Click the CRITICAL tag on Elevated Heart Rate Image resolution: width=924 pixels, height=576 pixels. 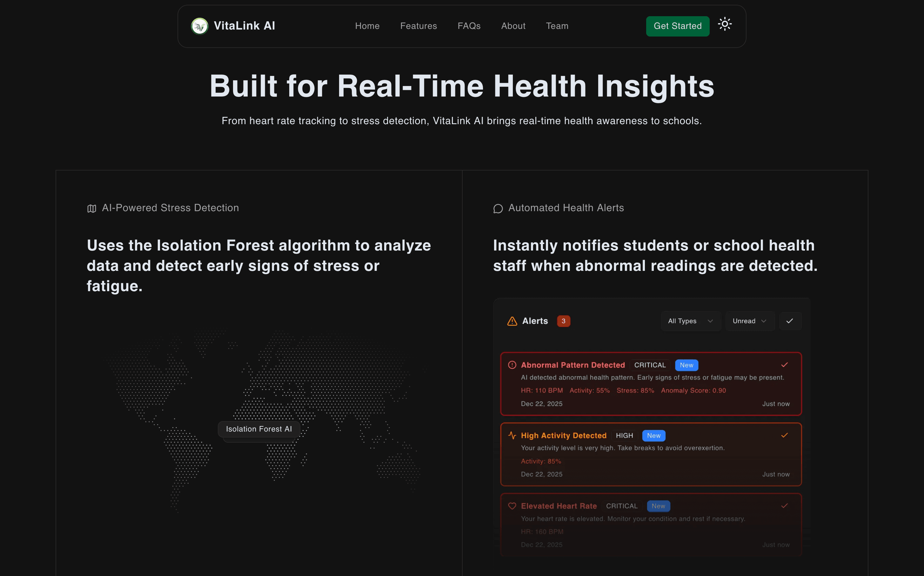tap(622, 506)
